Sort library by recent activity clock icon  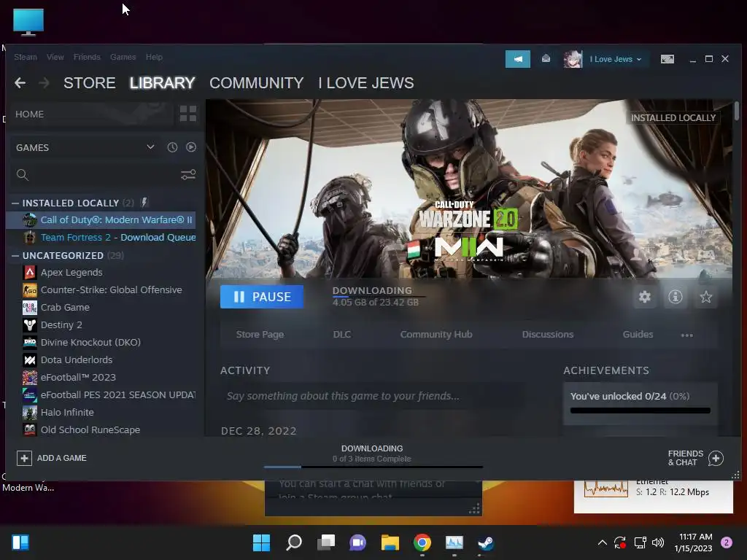172,147
